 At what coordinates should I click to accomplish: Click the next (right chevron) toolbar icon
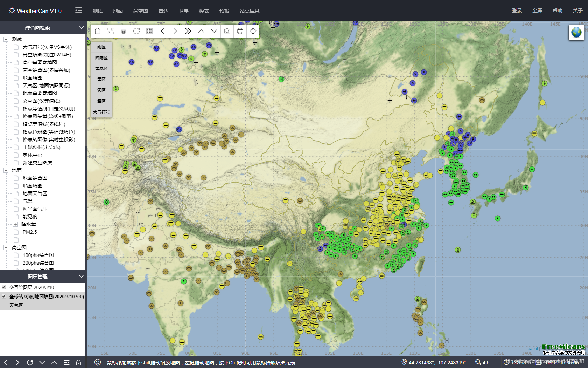[175, 31]
